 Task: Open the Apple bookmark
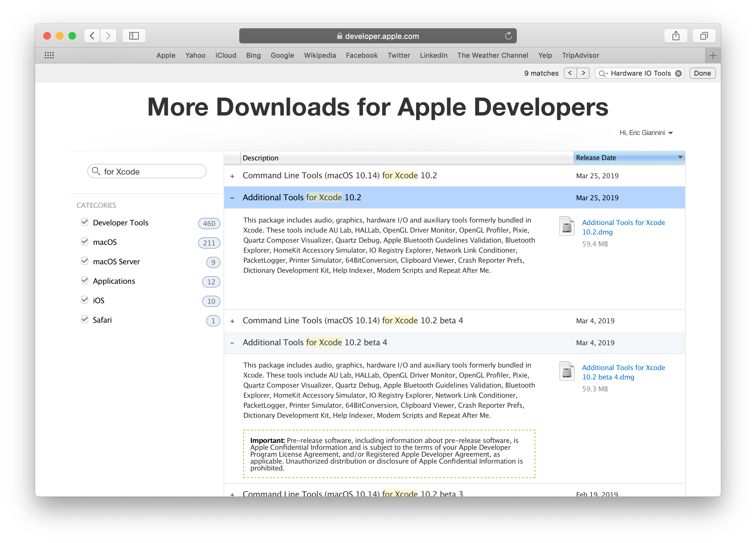point(166,55)
